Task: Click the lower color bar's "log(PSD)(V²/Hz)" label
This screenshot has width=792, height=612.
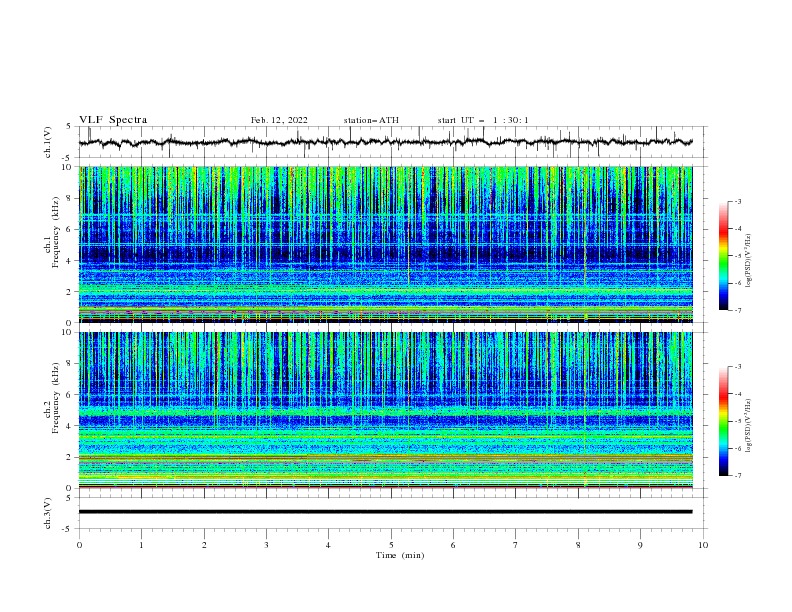Action: (x=749, y=425)
